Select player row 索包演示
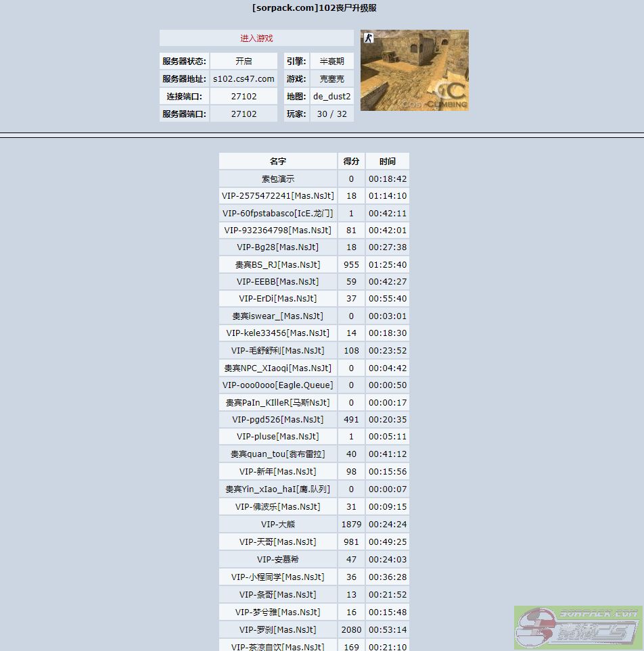This screenshot has width=644, height=651. coord(278,179)
